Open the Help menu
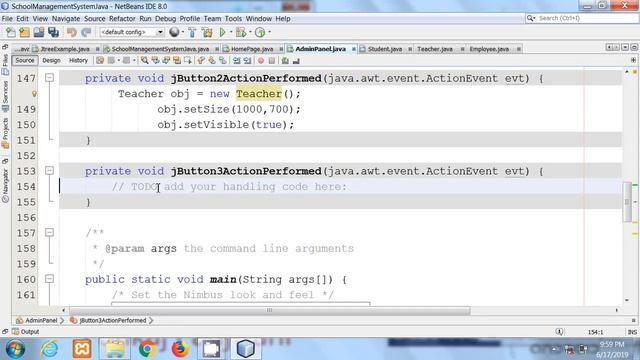Screen dimensions: 640x360 [x=283, y=19]
